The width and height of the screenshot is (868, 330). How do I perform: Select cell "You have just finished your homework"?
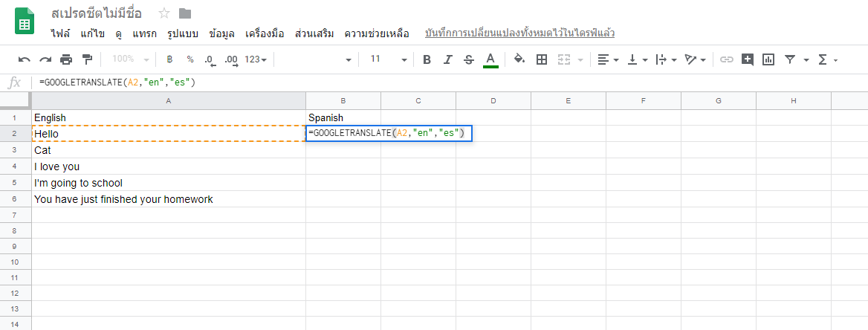click(x=169, y=198)
